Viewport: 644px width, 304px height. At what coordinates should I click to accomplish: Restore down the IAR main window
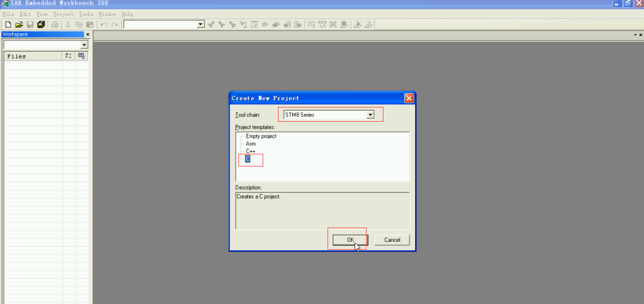[x=628, y=4]
